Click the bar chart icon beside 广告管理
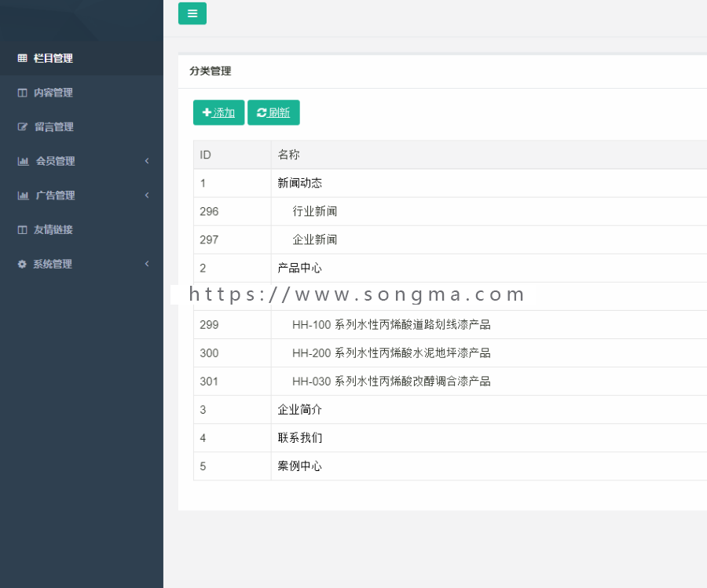Image resolution: width=707 pixels, height=588 pixels. point(23,195)
